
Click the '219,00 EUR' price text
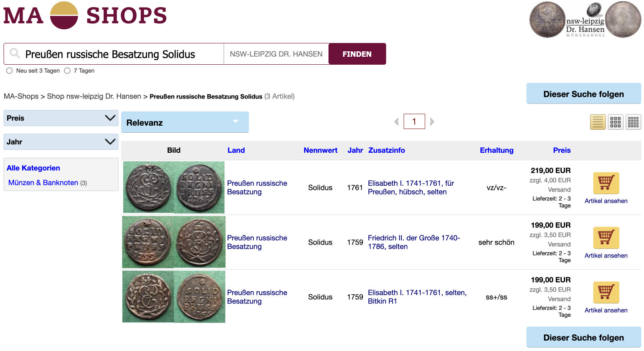coord(550,170)
